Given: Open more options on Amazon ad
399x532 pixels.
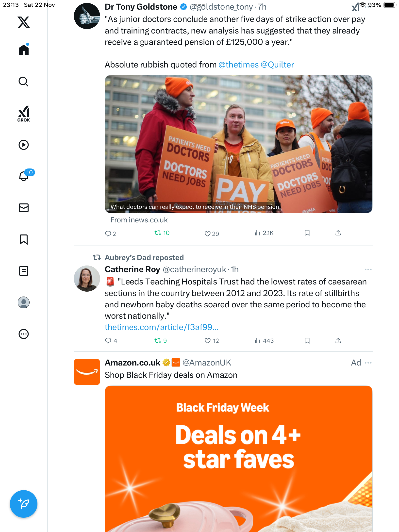Looking at the screenshot, I should [368, 363].
